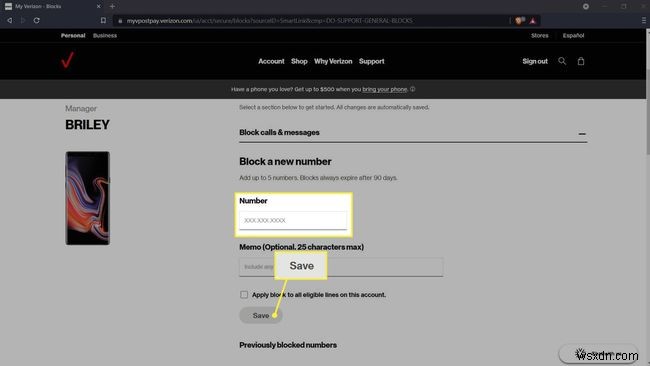Click the red triangle rewards icon
The height and width of the screenshot is (366, 650).
533,21
